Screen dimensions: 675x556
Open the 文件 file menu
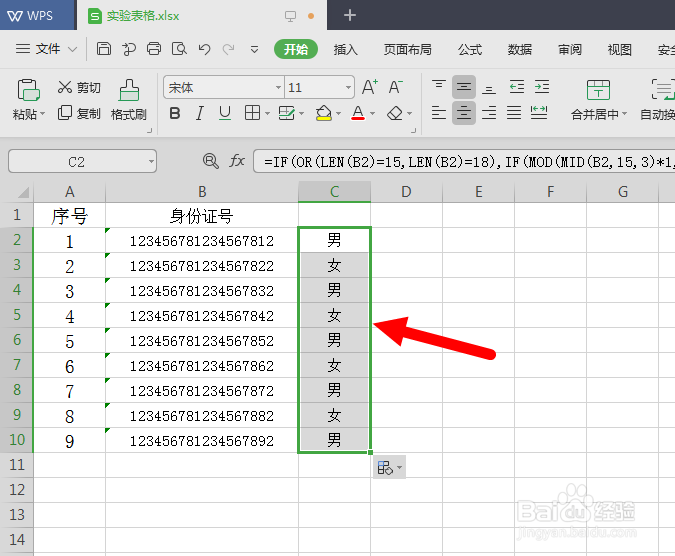(x=46, y=49)
